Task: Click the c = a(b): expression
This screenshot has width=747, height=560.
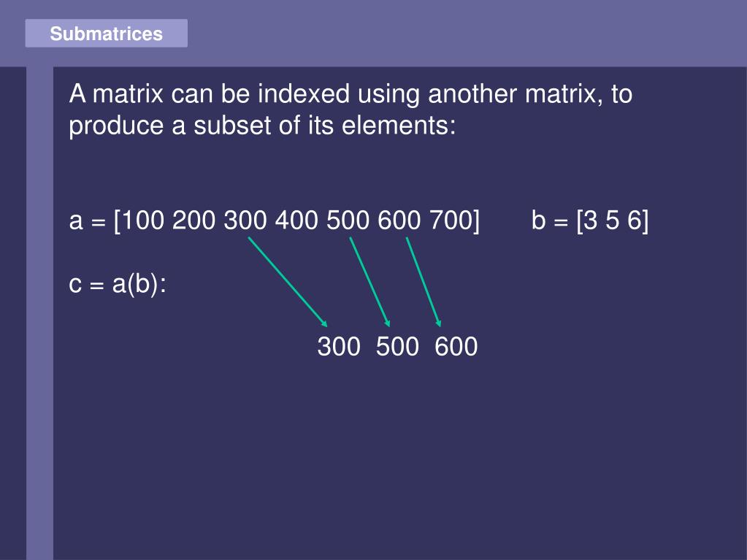Action: pyautogui.click(x=118, y=284)
